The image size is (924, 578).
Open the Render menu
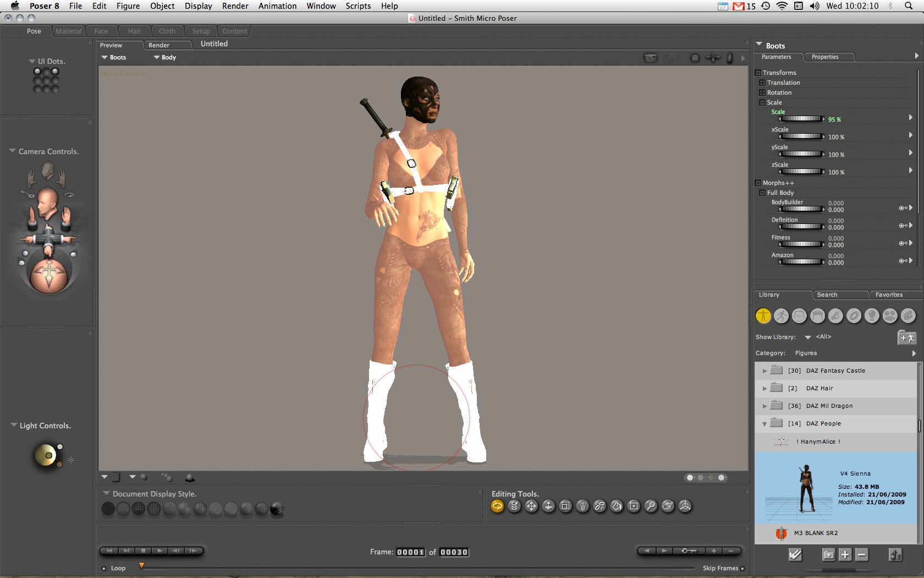[x=235, y=6]
